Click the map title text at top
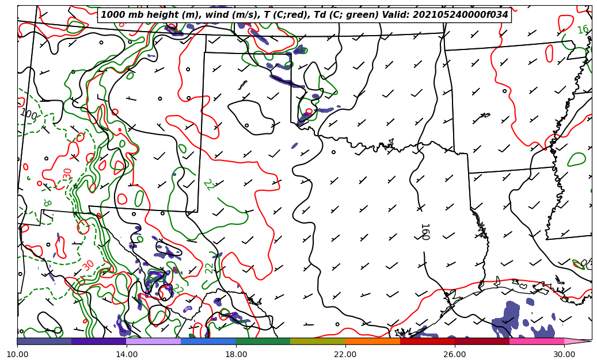This screenshot has height=364, width=597. click(304, 15)
